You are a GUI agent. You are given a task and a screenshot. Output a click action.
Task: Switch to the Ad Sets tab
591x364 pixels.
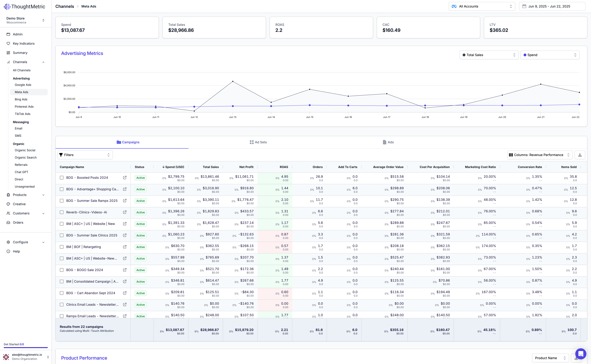pos(258,142)
